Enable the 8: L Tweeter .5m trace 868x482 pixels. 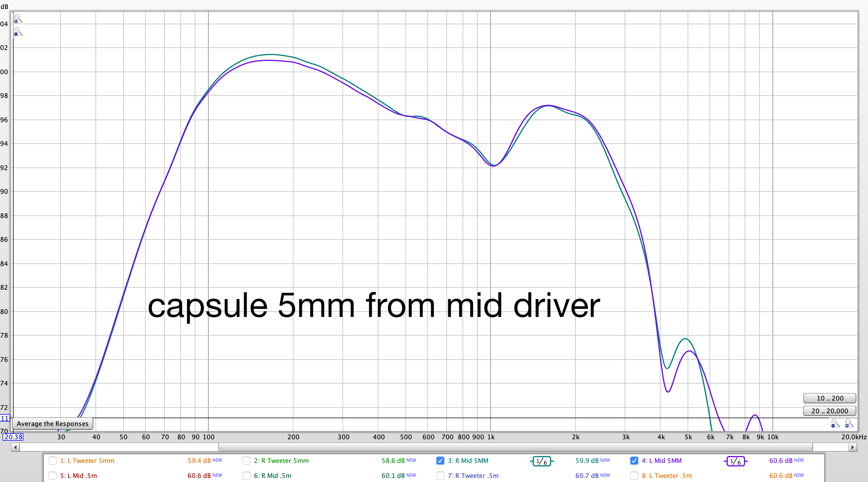tap(634, 476)
